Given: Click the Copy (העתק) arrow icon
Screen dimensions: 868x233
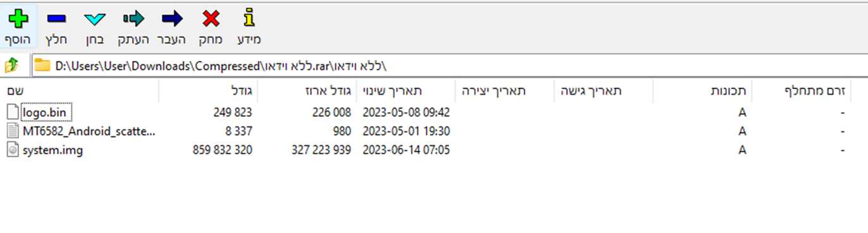Looking at the screenshot, I should (133, 18).
